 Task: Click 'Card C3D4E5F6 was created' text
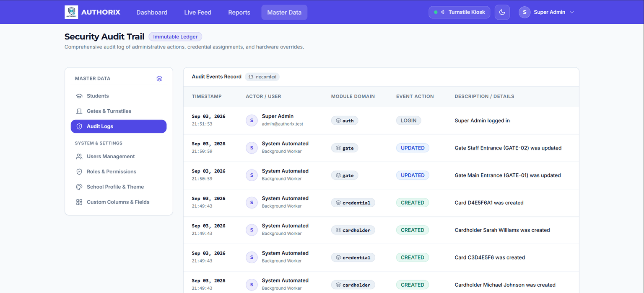pos(490,257)
